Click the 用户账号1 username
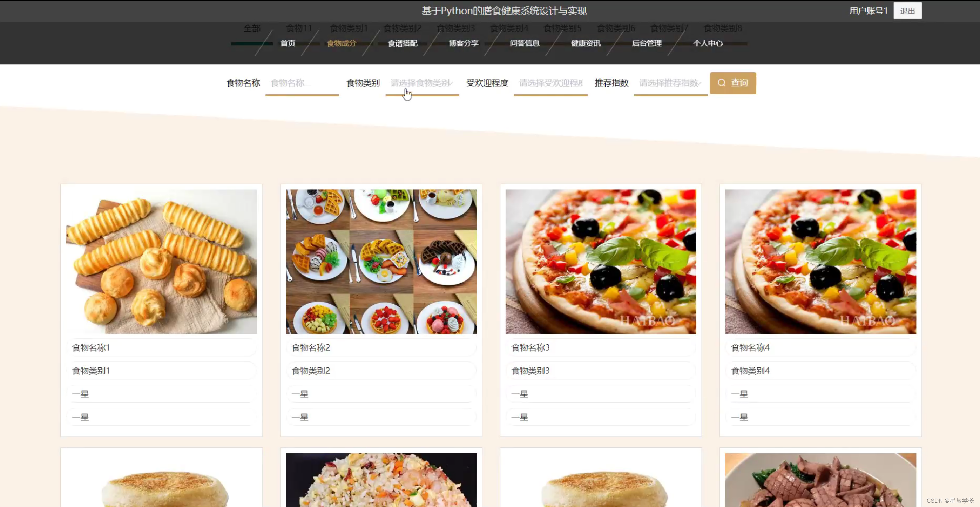The image size is (980, 507). coord(868,11)
